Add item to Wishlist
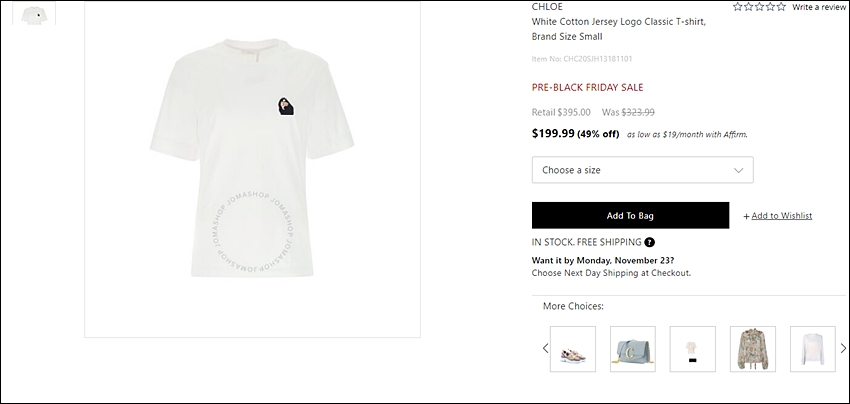This screenshot has height=404, width=850. 781,216
